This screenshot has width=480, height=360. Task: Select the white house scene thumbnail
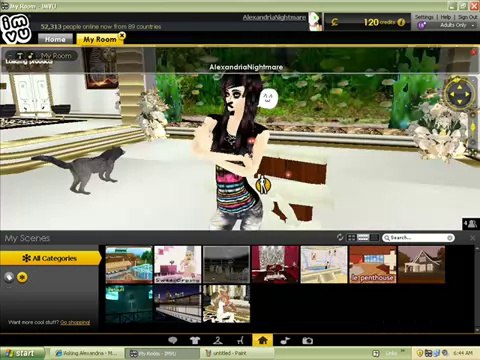(421, 265)
